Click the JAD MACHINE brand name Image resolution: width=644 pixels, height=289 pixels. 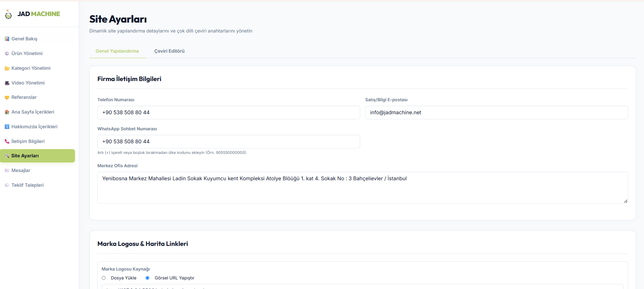pos(39,14)
